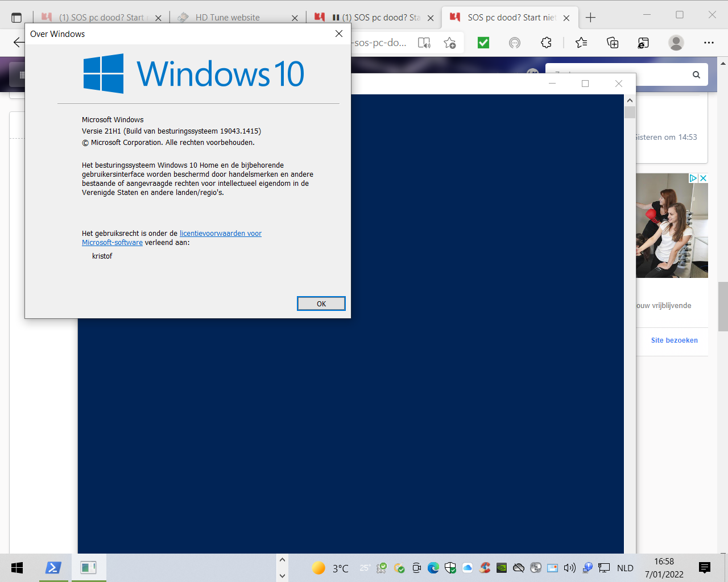Click the PowerShell taskbar icon
This screenshot has height=582, width=728.
pyautogui.click(x=53, y=567)
